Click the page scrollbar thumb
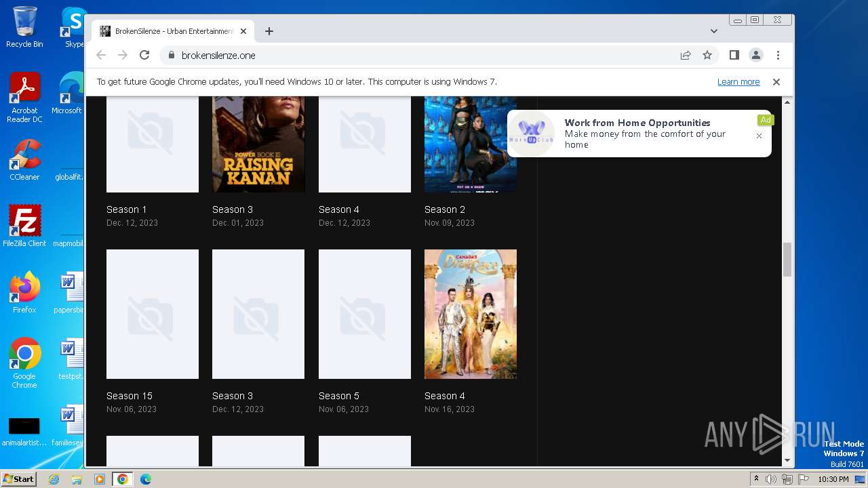This screenshot has height=488, width=868. click(787, 260)
